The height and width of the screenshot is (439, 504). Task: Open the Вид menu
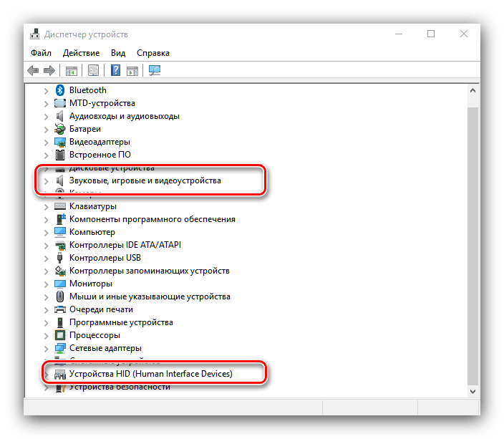pyautogui.click(x=118, y=53)
